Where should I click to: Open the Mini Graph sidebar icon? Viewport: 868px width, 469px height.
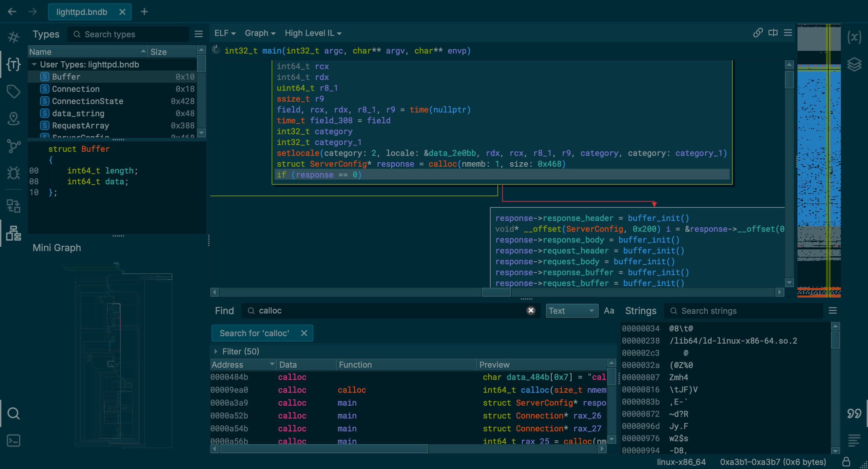pyautogui.click(x=14, y=233)
